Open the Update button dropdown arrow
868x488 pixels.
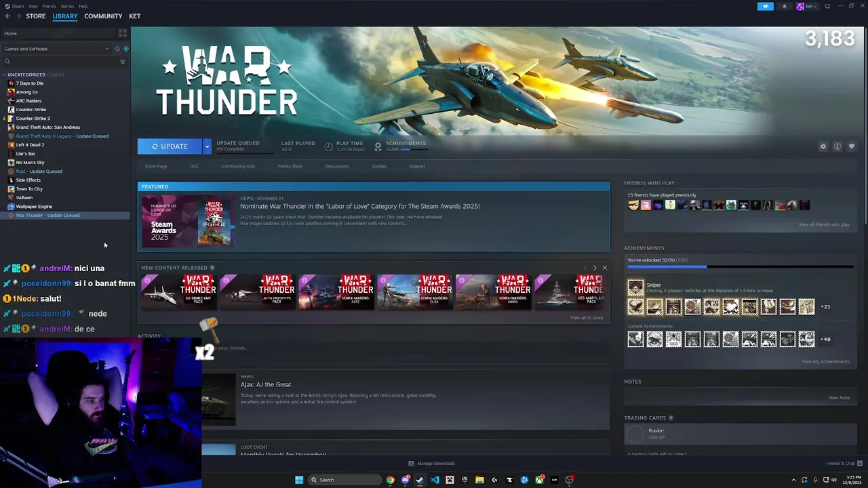tap(207, 146)
